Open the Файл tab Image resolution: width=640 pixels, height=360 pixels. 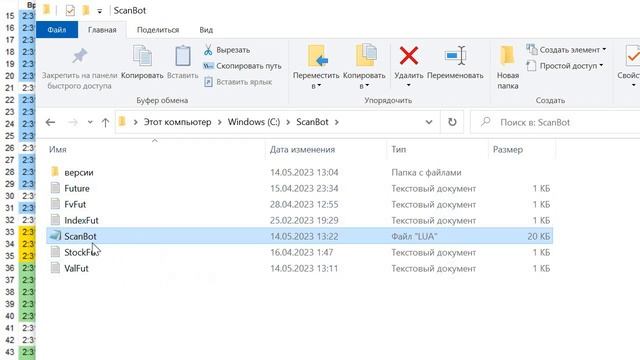pyautogui.click(x=57, y=30)
